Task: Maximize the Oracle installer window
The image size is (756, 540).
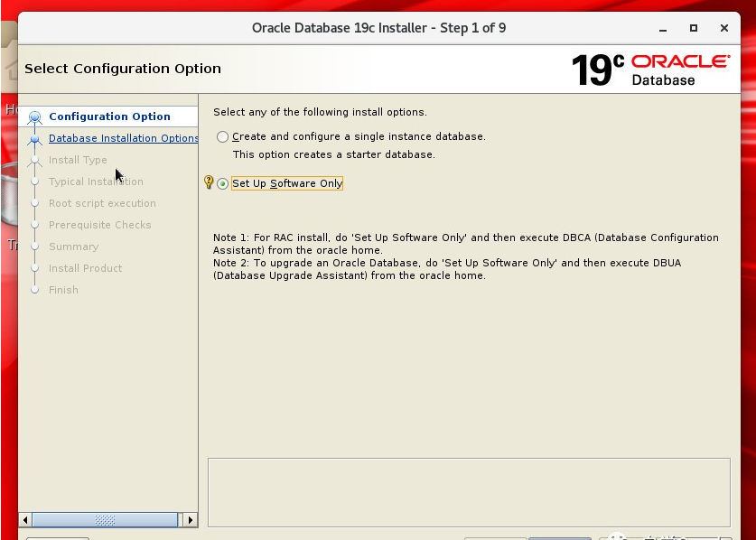Action: tap(694, 28)
